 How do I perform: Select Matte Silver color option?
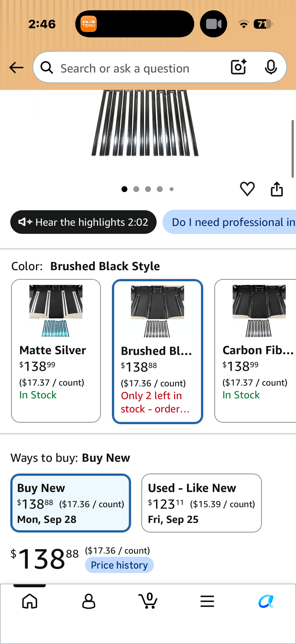(x=56, y=351)
